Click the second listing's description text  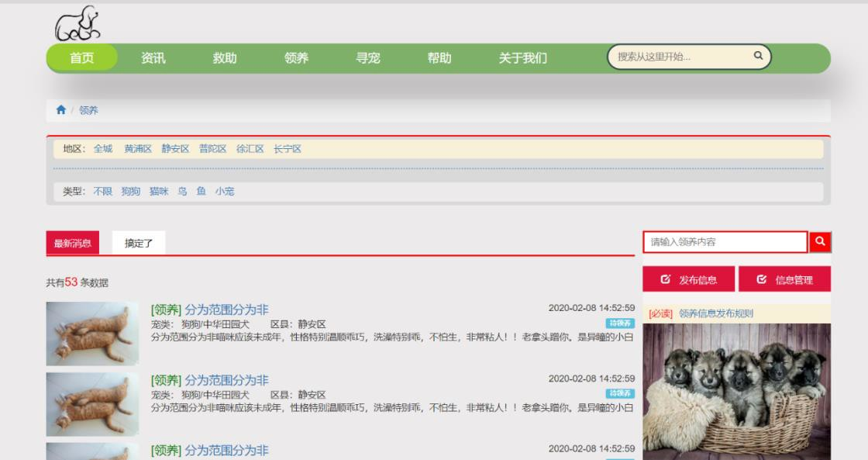coord(392,407)
